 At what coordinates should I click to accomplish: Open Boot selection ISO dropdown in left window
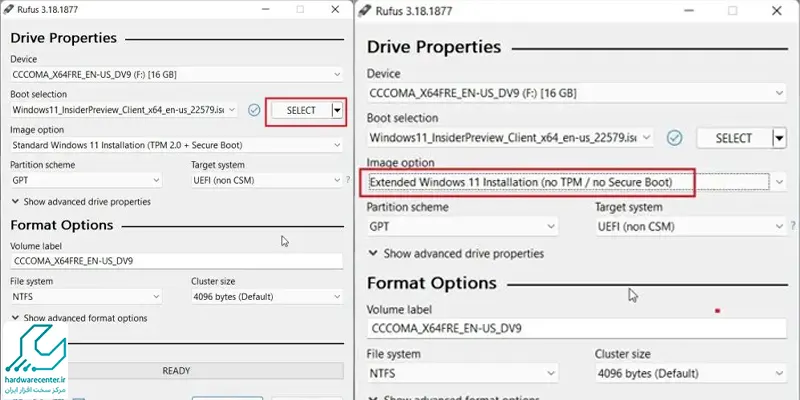(124, 110)
